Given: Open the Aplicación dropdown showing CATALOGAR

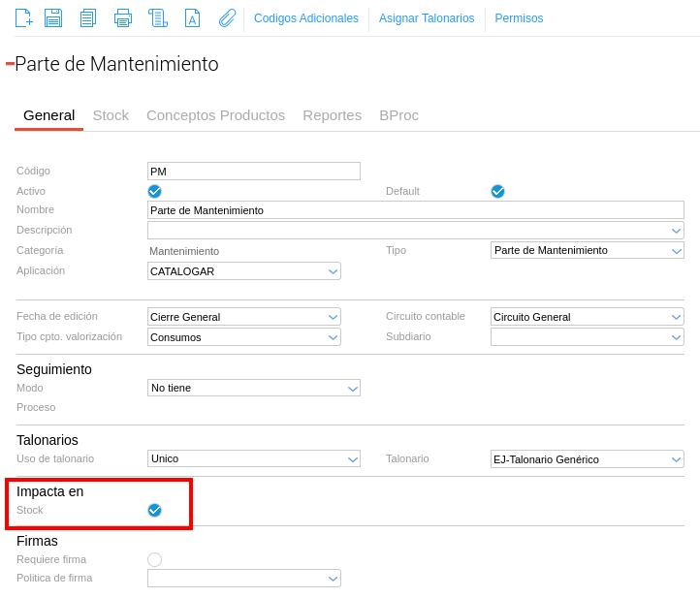Looking at the screenshot, I should tap(243, 271).
